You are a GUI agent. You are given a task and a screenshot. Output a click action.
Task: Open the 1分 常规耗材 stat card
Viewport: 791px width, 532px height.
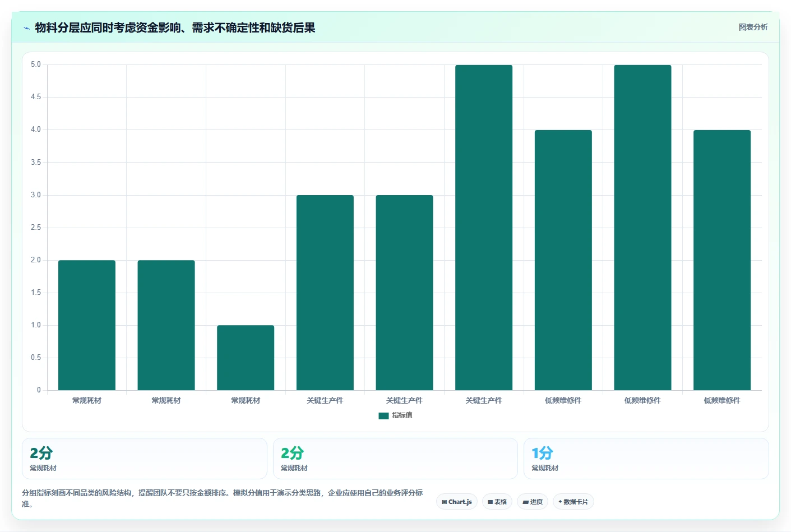coord(646,459)
